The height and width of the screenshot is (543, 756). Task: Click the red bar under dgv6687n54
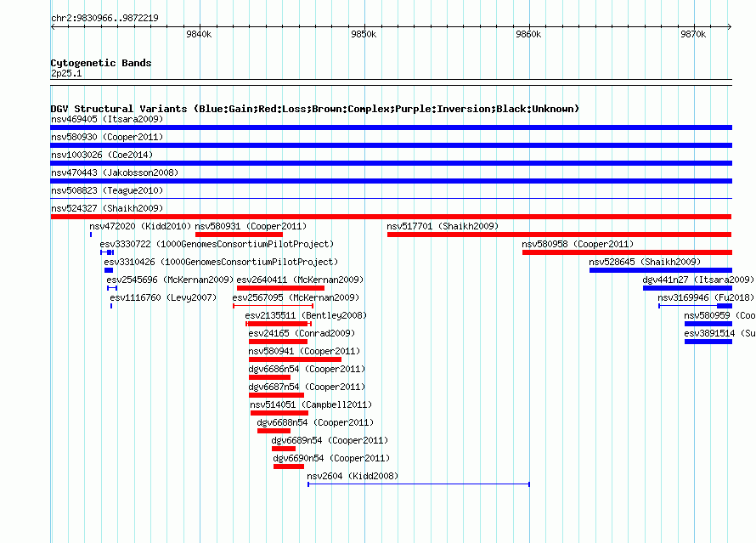pos(276,395)
